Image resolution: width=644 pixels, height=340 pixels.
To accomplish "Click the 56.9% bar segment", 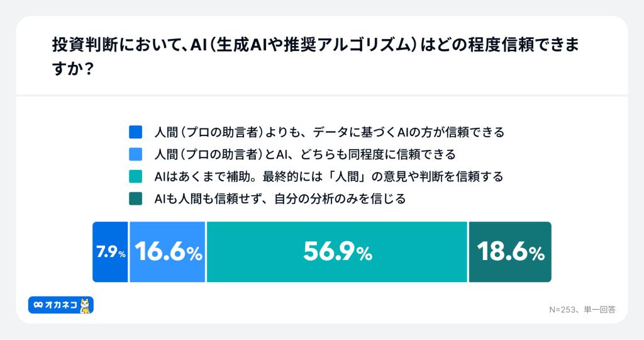I will click(337, 252).
